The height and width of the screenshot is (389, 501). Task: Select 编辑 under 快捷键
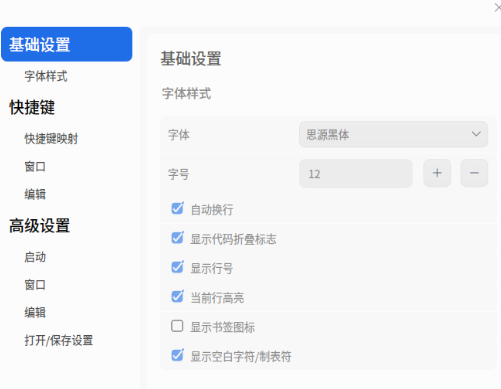pyautogui.click(x=35, y=194)
